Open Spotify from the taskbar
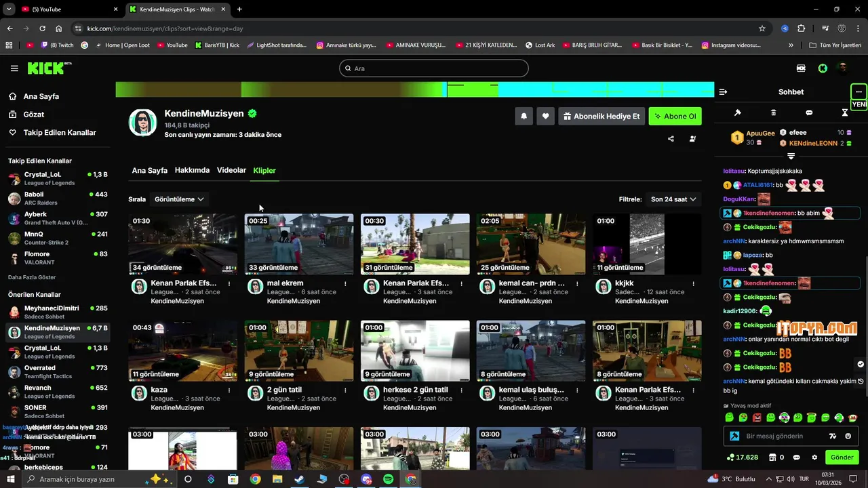 [x=388, y=479]
